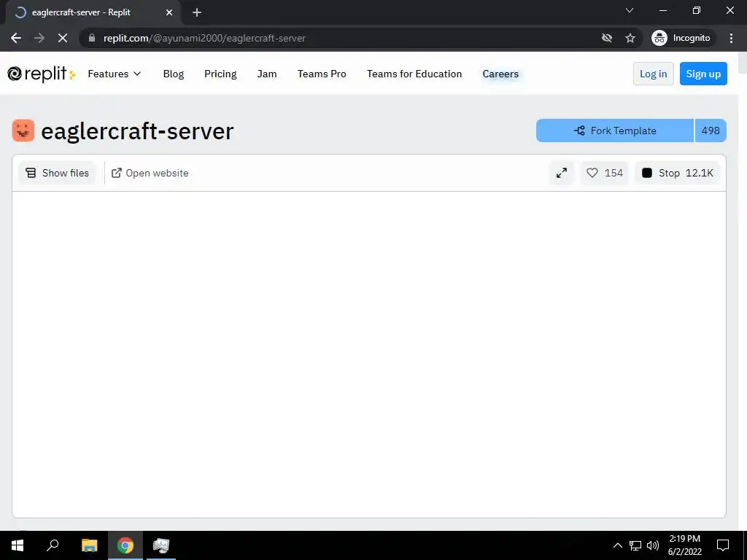Open the Incognito profile indicator
Viewport: 747px width, 560px height.
pyautogui.click(x=681, y=38)
